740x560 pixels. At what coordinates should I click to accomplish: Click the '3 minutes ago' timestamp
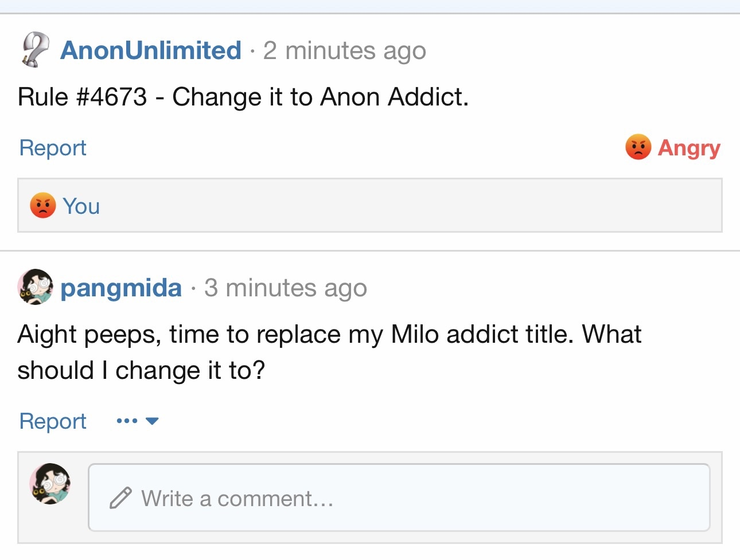point(285,288)
